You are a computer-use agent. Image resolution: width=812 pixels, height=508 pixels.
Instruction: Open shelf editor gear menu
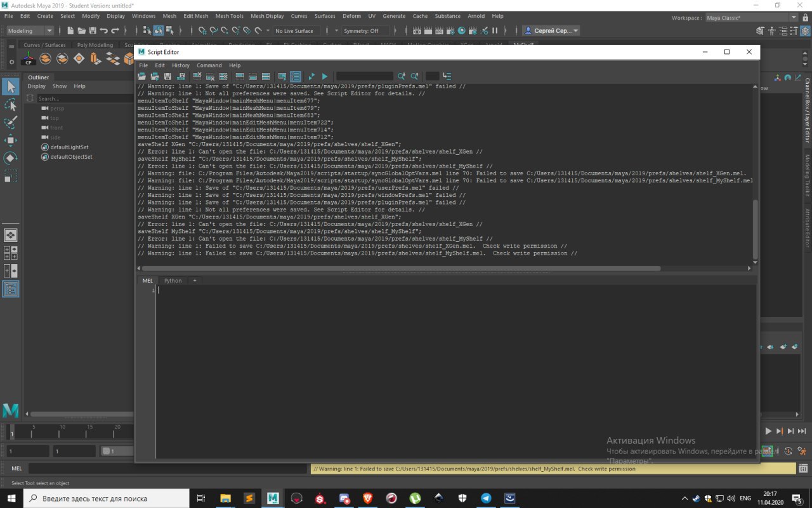[11, 62]
